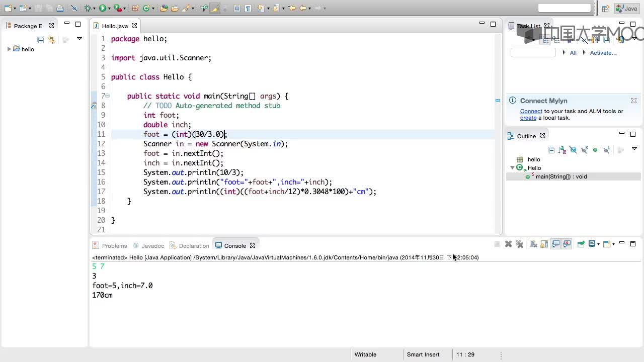Click the Open Perspective icon
Image resolution: width=644 pixels, height=362 pixels.
pos(605,9)
